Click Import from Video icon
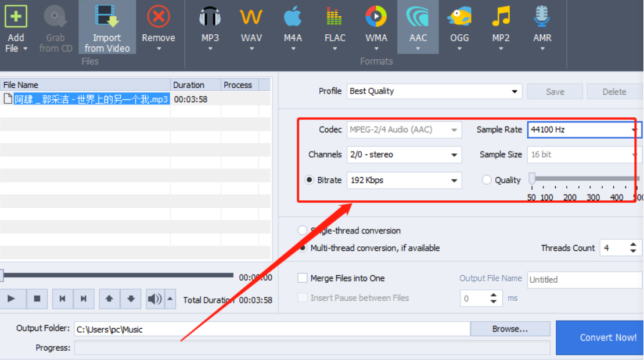This screenshot has width=644, height=360. coord(107,17)
